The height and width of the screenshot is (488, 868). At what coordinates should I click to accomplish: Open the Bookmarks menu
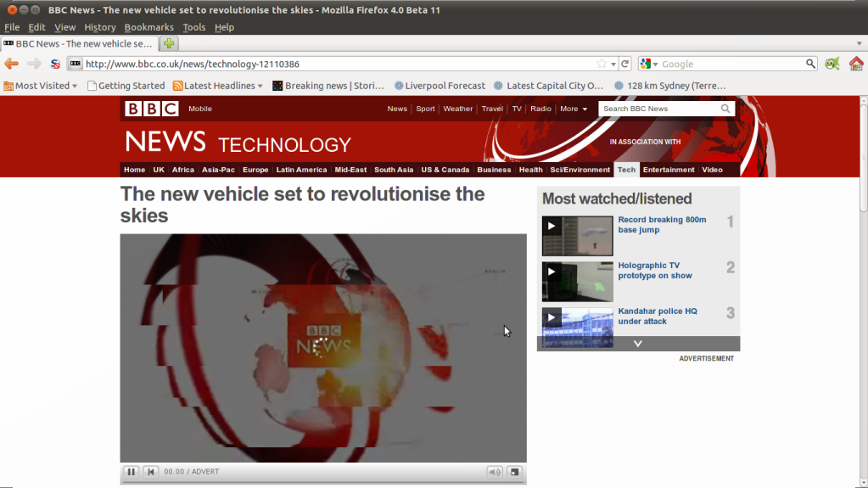coord(149,27)
